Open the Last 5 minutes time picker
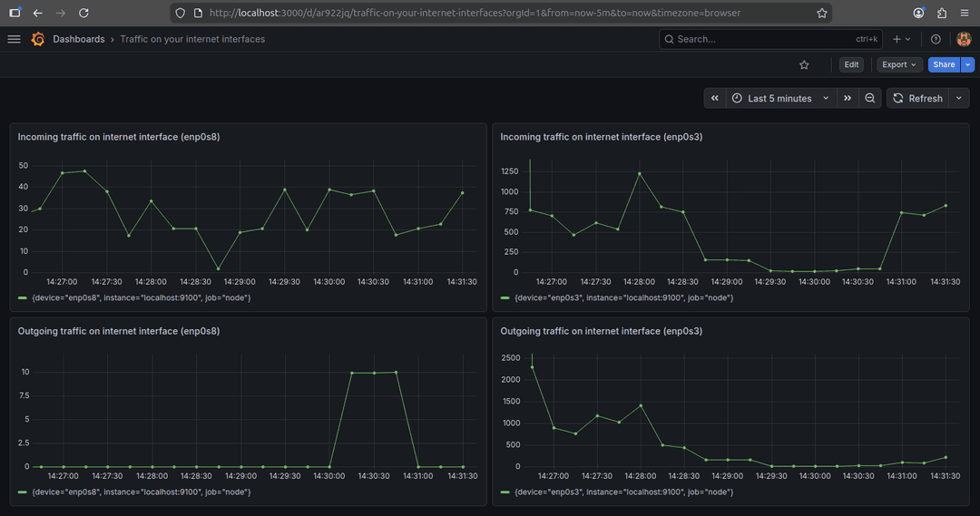This screenshot has height=516, width=980. point(781,98)
